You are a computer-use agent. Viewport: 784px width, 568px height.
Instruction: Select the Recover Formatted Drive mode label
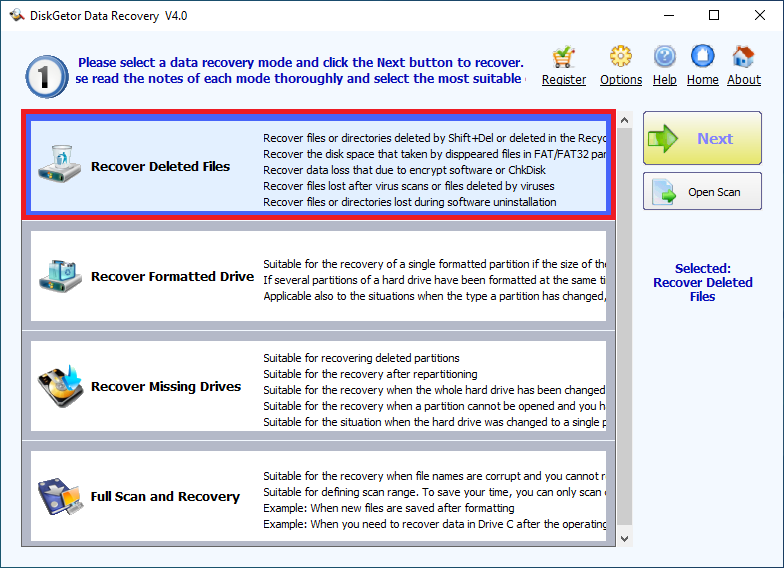pos(172,276)
